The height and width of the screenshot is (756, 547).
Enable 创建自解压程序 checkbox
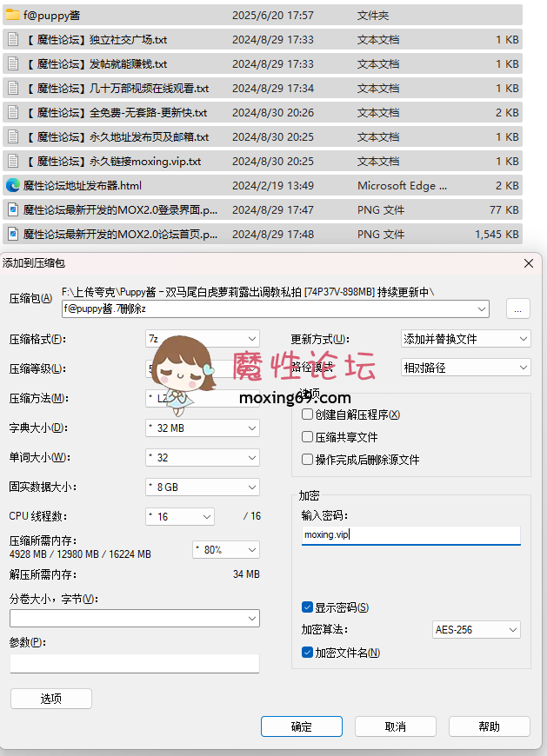point(307,414)
